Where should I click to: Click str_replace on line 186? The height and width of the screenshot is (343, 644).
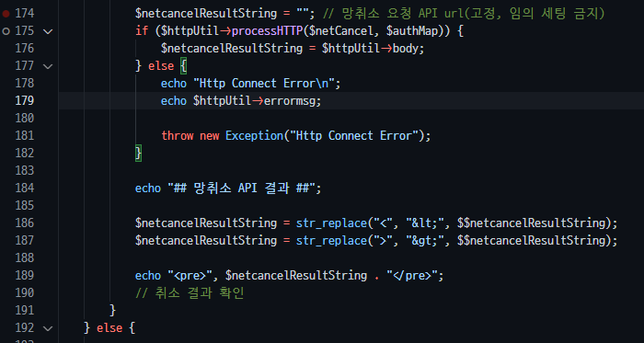click(331, 223)
